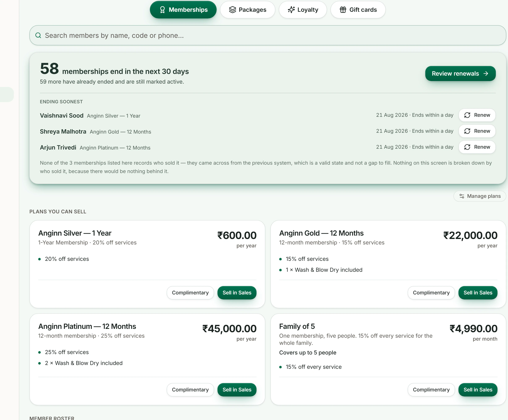Click the ₹45,000.00 price

229,329
